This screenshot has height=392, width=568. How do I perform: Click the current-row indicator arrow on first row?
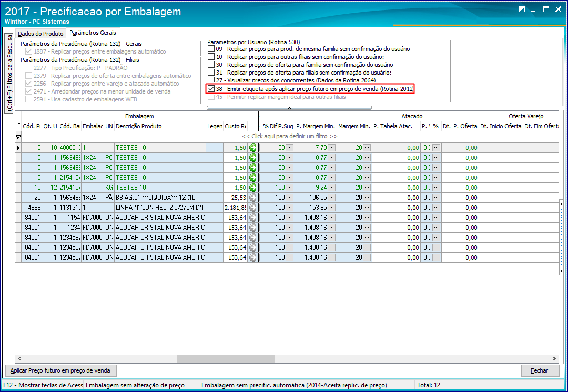(x=18, y=148)
